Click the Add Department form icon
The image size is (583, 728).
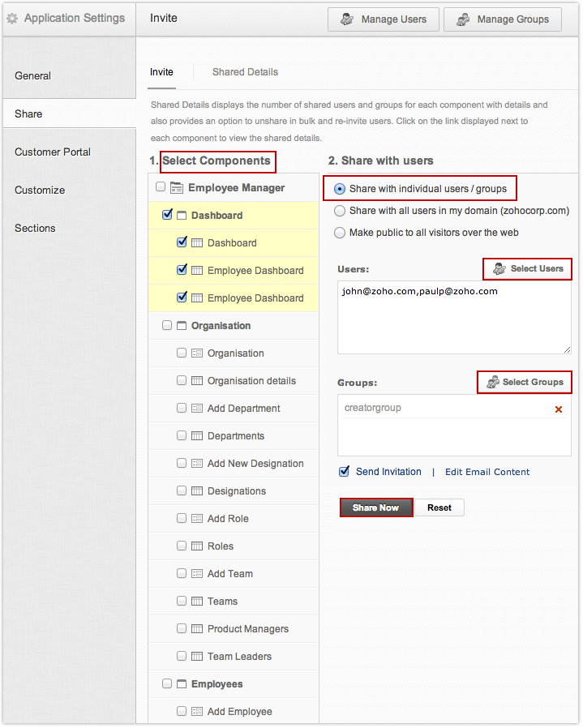[197, 409]
